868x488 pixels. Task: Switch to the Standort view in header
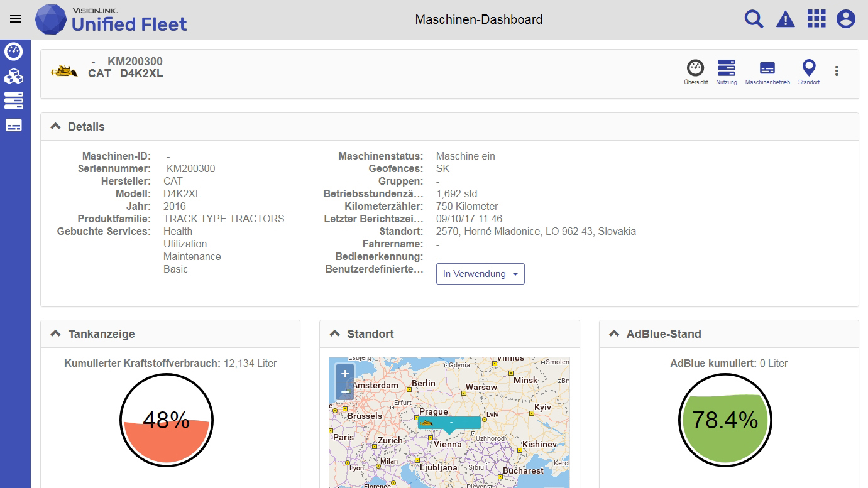point(809,72)
